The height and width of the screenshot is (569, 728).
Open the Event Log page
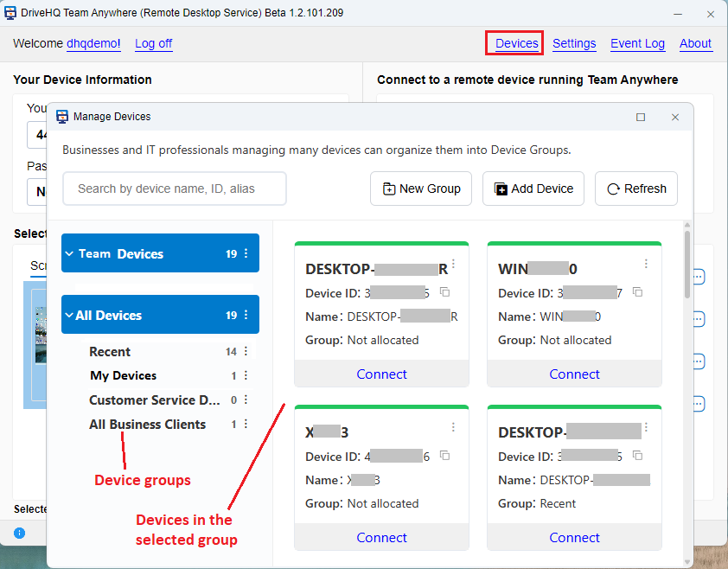[637, 43]
